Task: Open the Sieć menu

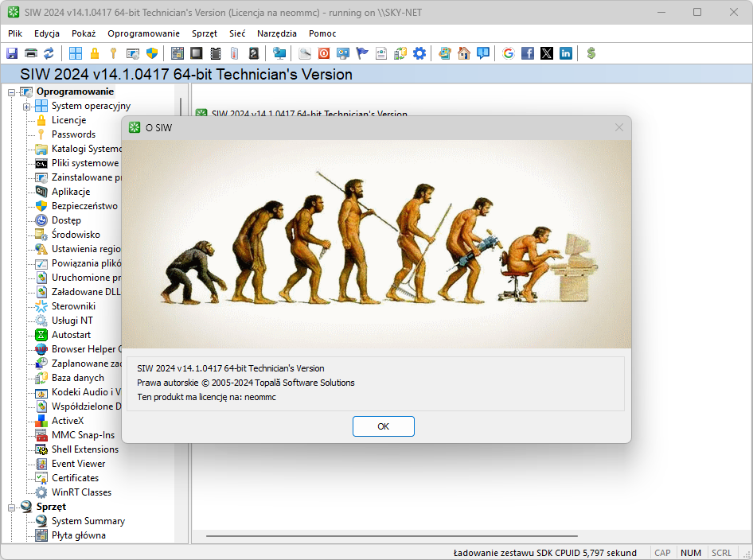Action: coord(237,33)
